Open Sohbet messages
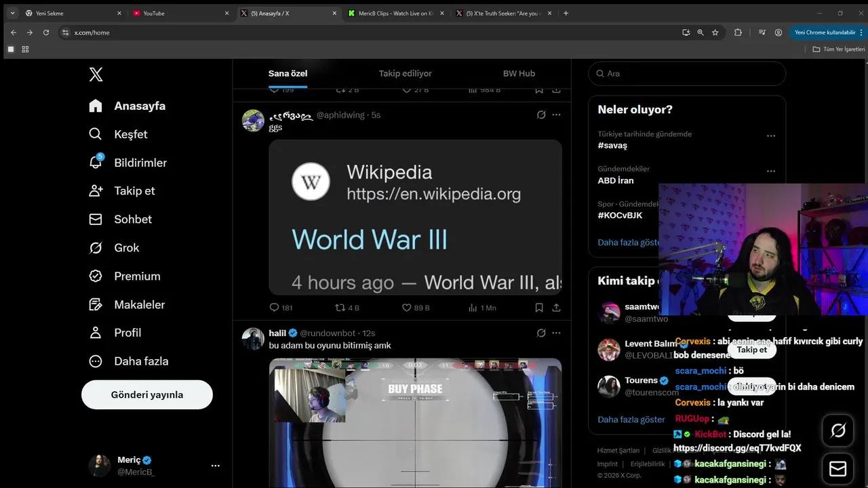 (x=120, y=219)
